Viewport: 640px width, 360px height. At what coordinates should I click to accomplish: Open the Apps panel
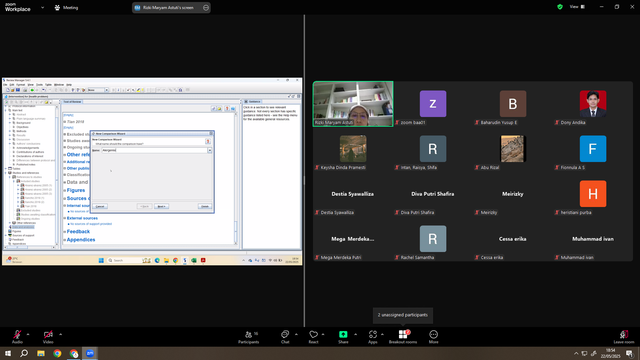tap(373, 337)
